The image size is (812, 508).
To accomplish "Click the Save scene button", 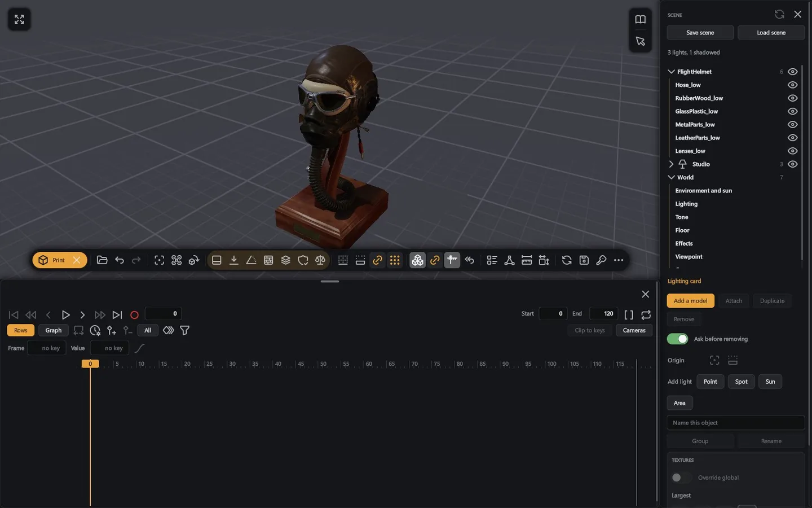I will 700,33.
